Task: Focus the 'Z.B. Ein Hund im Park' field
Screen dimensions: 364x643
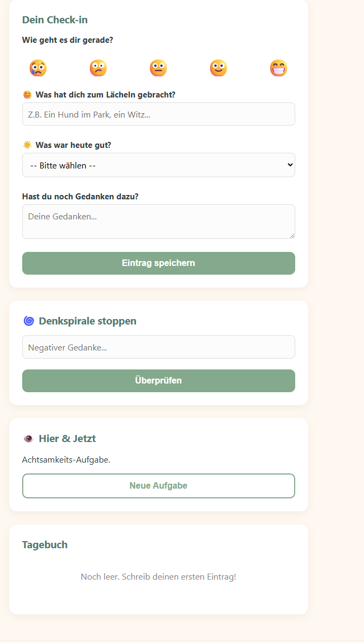Action: (158, 114)
